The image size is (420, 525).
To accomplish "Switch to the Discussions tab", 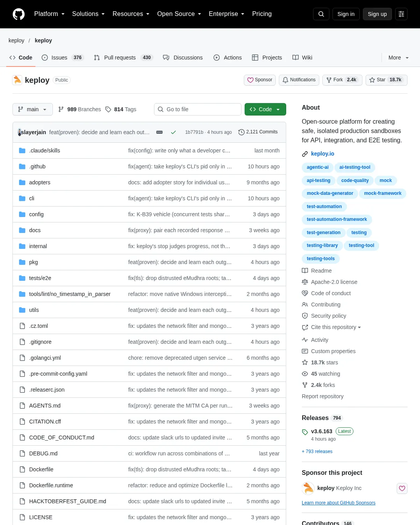I will tap(183, 58).
